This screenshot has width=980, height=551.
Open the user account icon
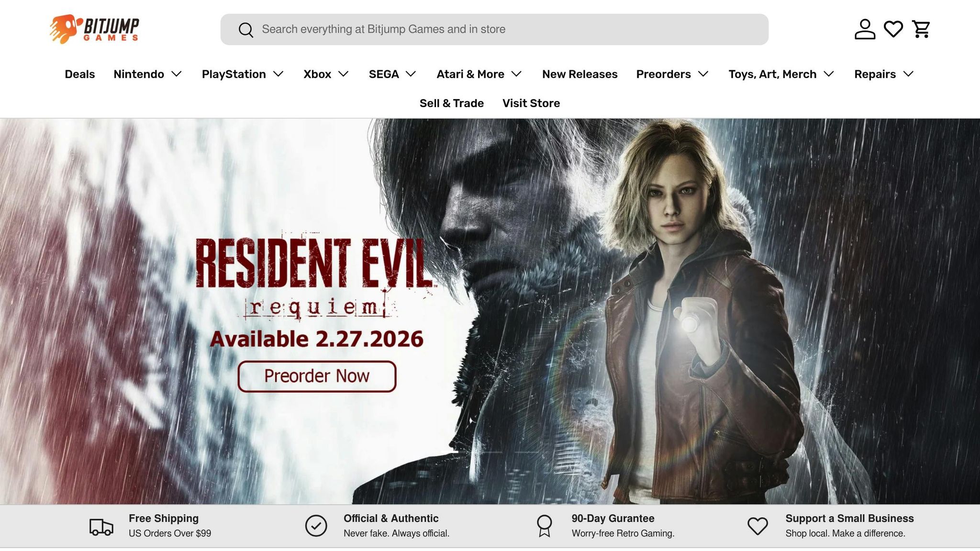865,29
